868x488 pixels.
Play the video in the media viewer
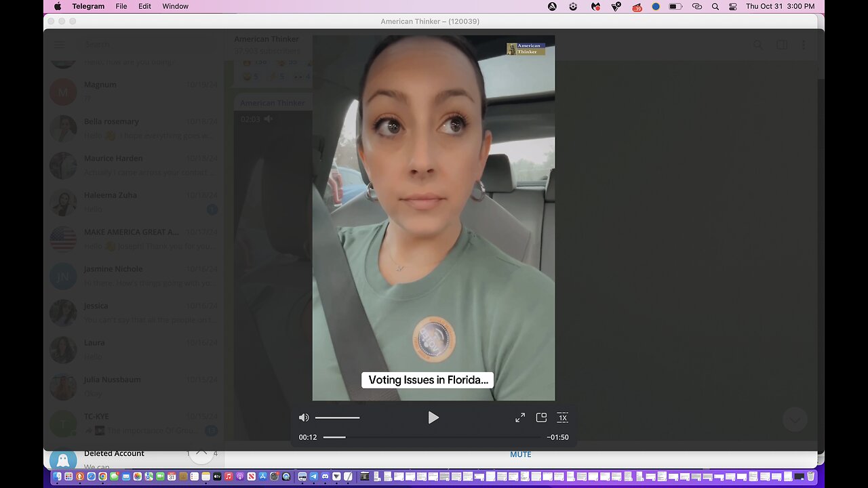click(433, 418)
